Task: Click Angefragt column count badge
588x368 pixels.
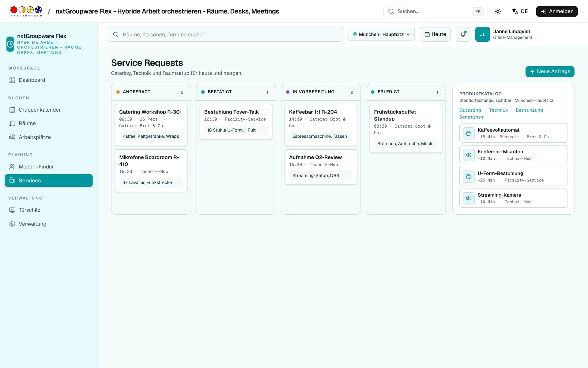Action: click(182, 92)
